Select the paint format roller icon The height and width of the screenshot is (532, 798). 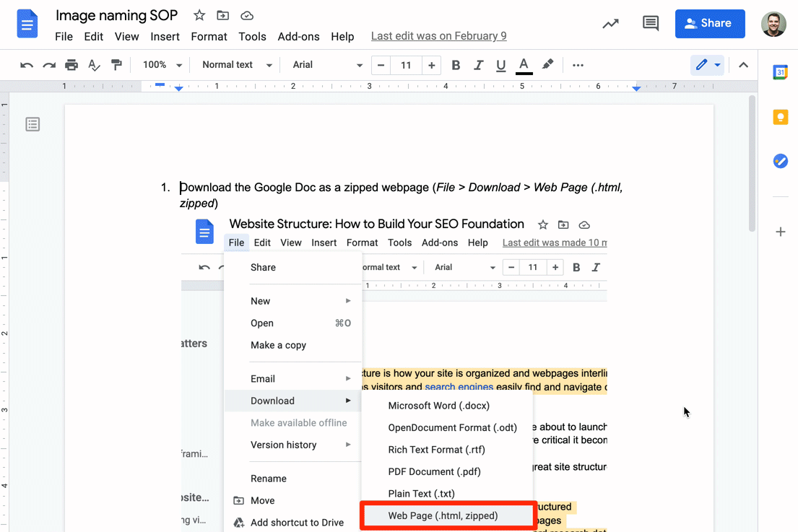(x=116, y=65)
